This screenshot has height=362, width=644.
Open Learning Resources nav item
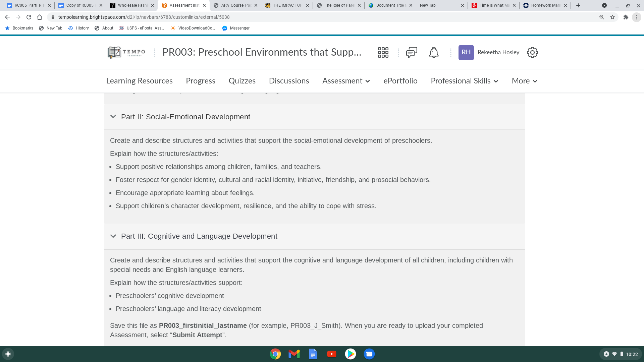pyautogui.click(x=140, y=81)
